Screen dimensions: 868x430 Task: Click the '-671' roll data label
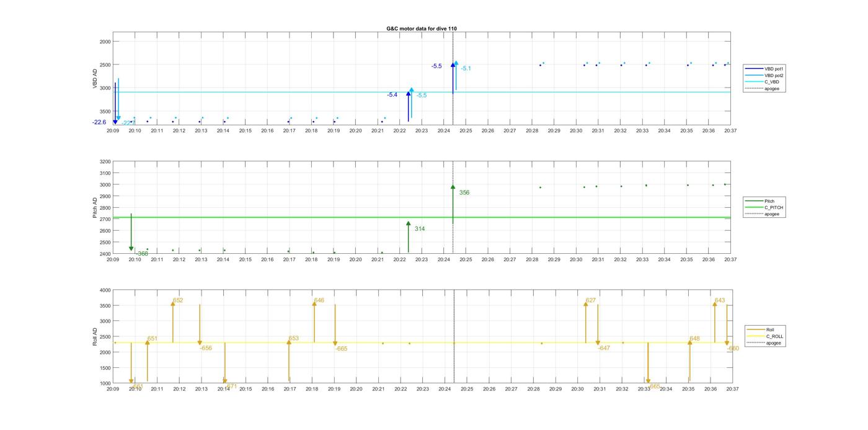click(231, 387)
